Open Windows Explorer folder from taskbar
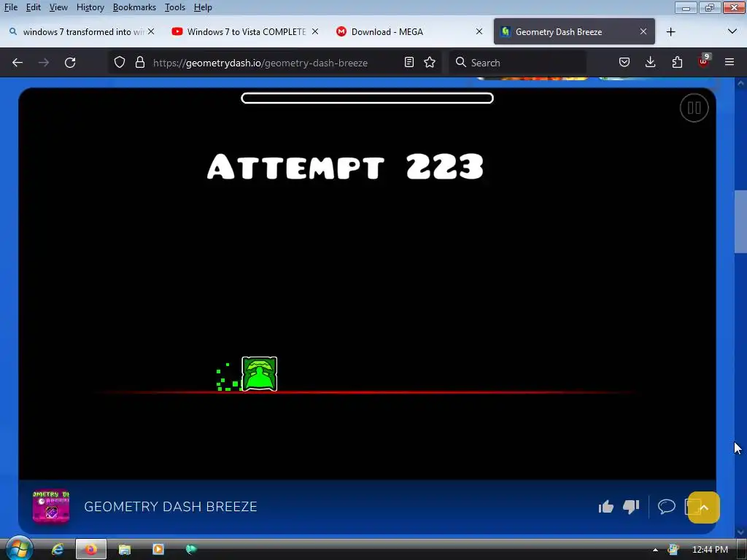Viewport: 747px width, 560px height. pos(124,550)
